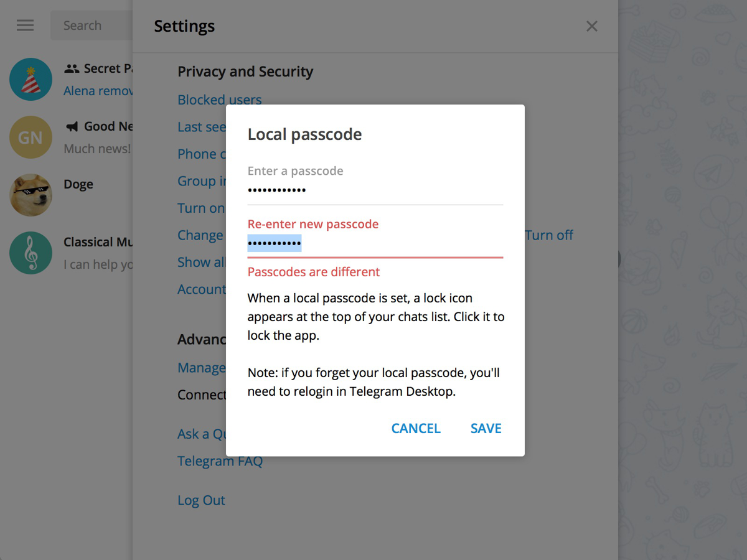Viewport: 747px width, 560px height.
Task: Click the Last seen privacy link
Action: (x=202, y=127)
